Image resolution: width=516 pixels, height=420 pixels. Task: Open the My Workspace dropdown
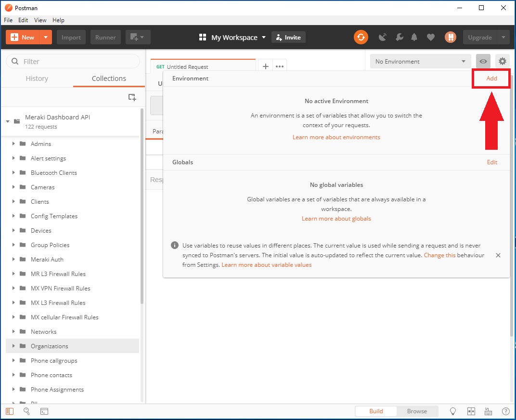[x=232, y=38]
